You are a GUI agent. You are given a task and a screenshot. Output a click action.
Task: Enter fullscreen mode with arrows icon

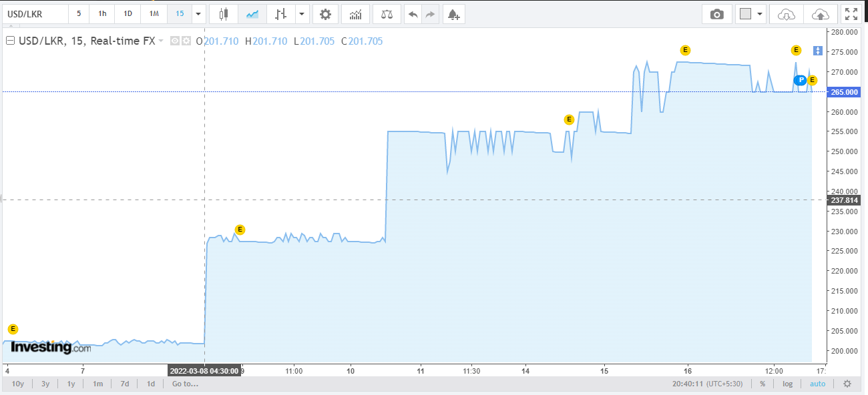(x=851, y=14)
